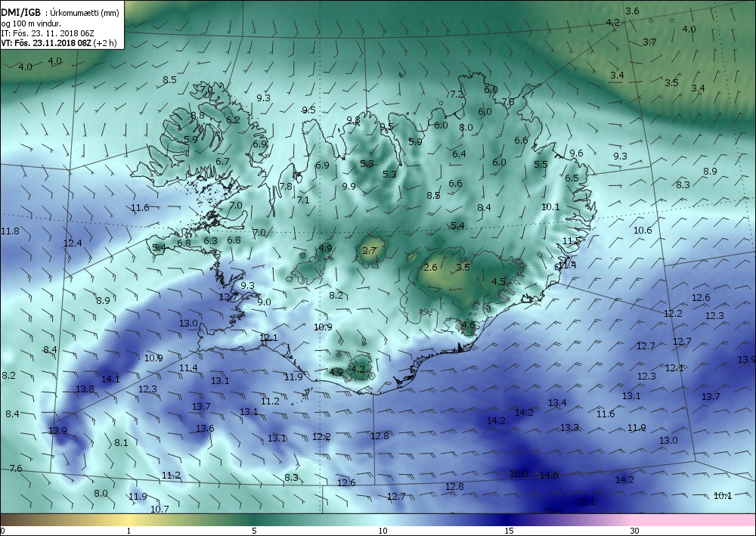
Task: Click the 6.4 value in the north
Action: (x=459, y=153)
